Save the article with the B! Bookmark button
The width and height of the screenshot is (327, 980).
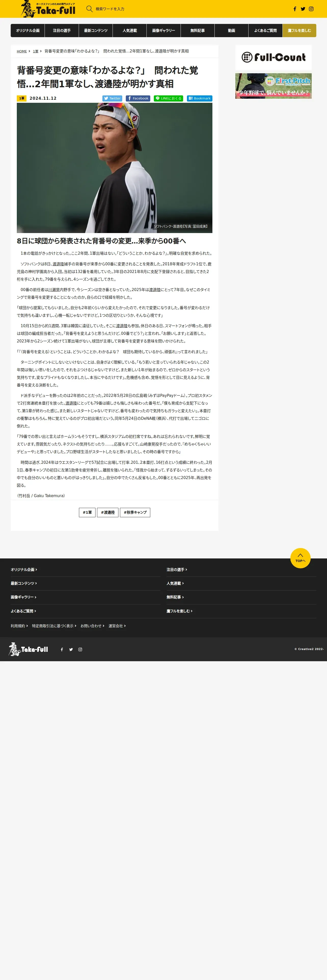click(x=199, y=98)
